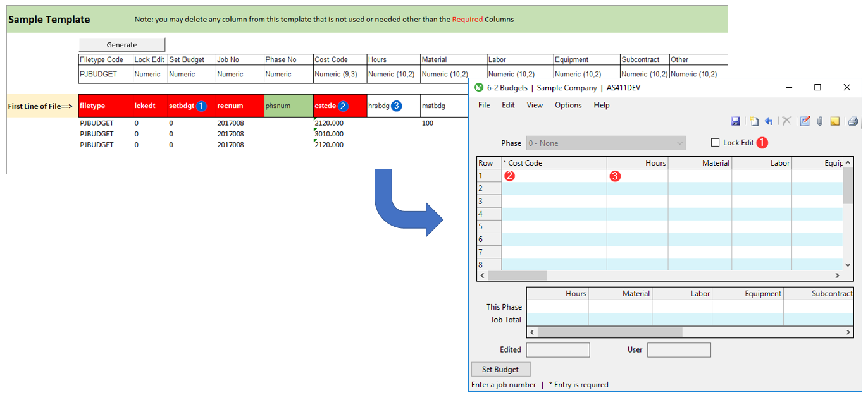Open the View menu
The image size is (868, 400).
pyautogui.click(x=535, y=105)
